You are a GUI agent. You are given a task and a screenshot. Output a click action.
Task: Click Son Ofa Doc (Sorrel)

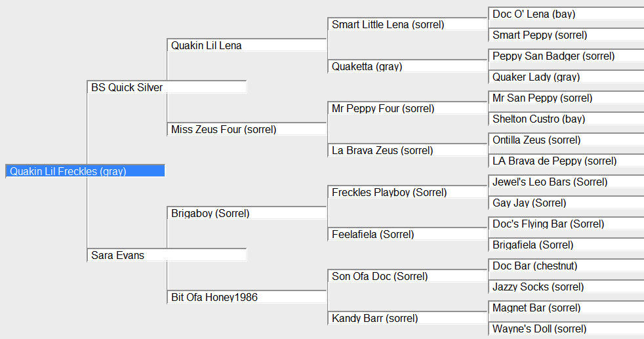point(407,276)
